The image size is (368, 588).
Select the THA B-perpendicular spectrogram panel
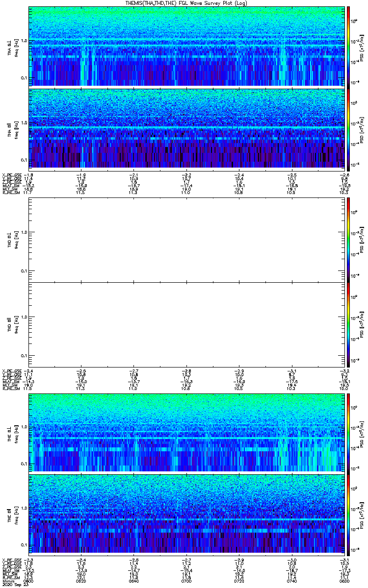pos(186,46)
